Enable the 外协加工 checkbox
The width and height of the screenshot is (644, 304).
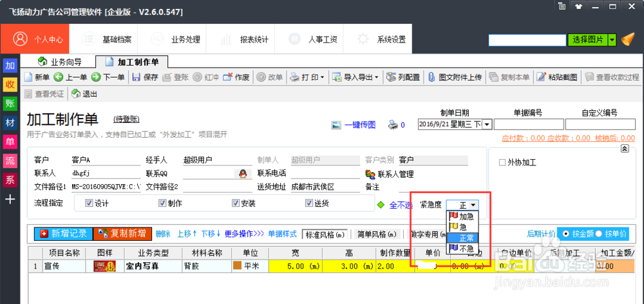coord(502,163)
